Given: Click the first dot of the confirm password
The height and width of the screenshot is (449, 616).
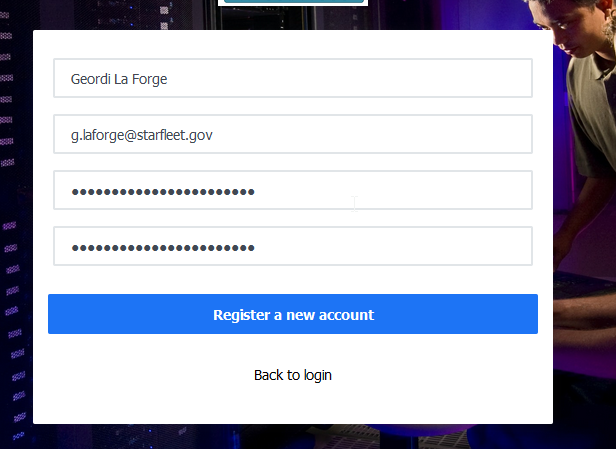Looking at the screenshot, I should point(75,248).
